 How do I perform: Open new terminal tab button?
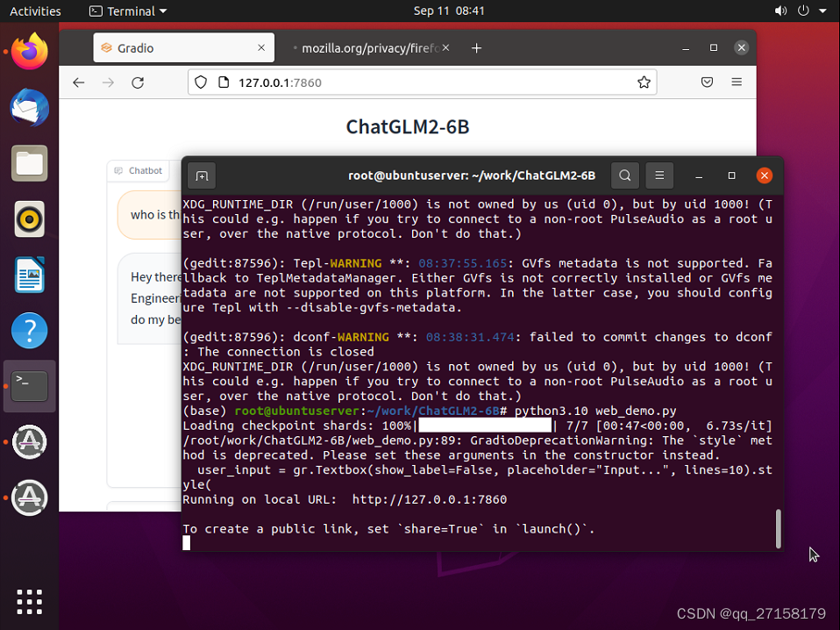[x=202, y=175]
